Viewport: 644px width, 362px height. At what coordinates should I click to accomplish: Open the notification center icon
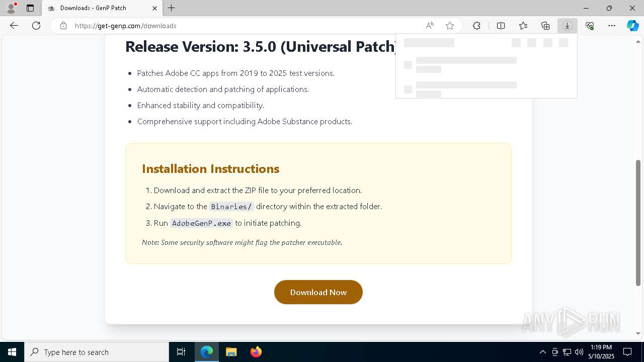[x=627, y=352]
